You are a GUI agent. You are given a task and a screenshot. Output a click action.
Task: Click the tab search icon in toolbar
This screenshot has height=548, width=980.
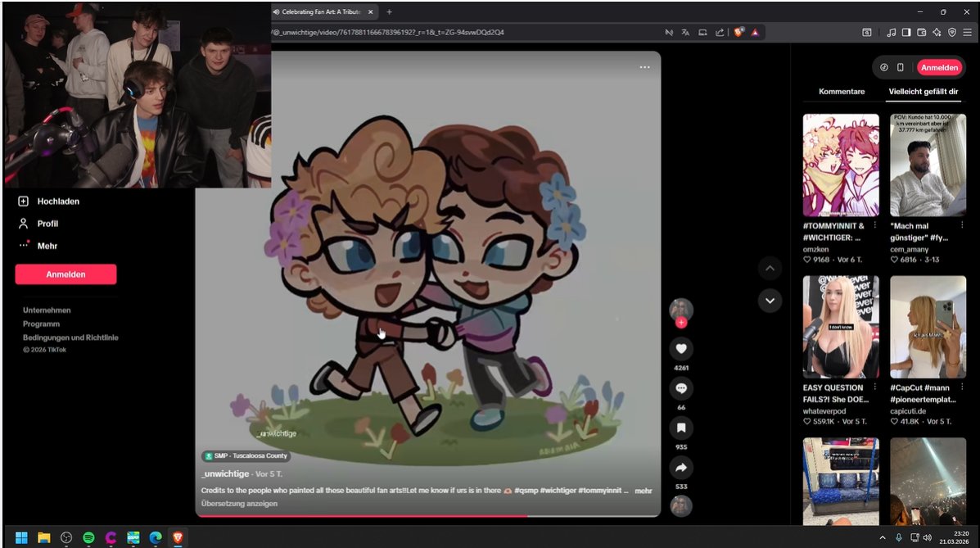pos(867,32)
